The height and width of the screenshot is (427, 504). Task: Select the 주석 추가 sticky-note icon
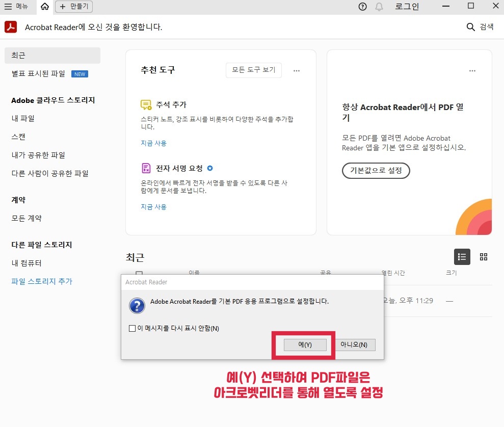tap(146, 103)
